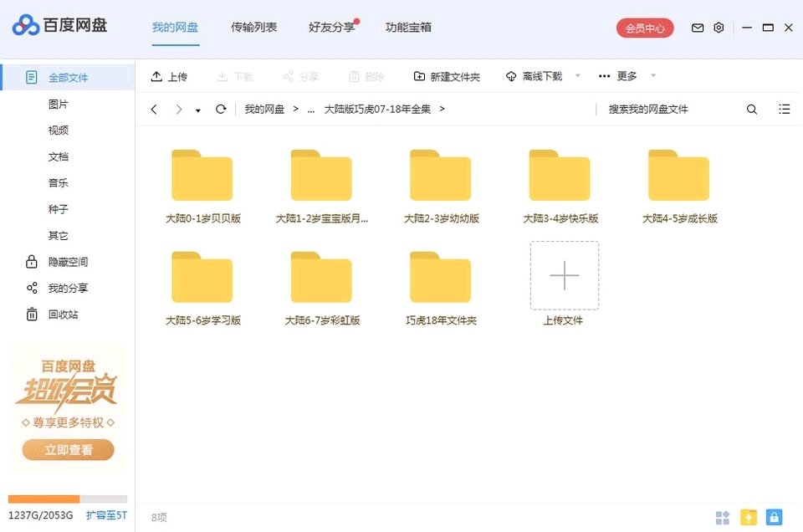The height and width of the screenshot is (532, 803).
Task: Click the 上传文件 plus tile
Action: pyautogui.click(x=565, y=275)
